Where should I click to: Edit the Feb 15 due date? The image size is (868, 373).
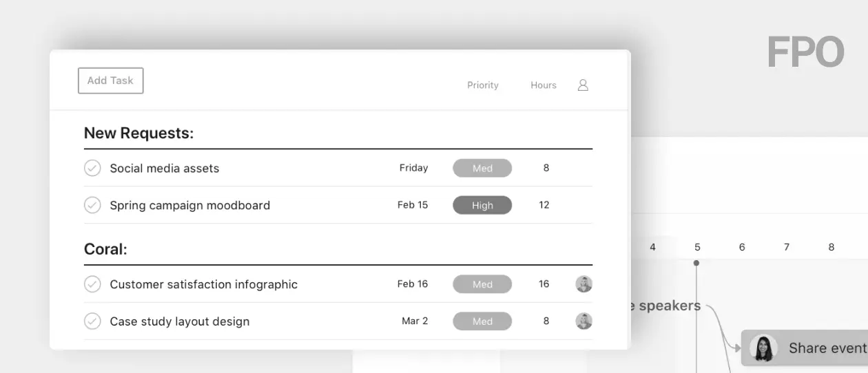click(413, 205)
